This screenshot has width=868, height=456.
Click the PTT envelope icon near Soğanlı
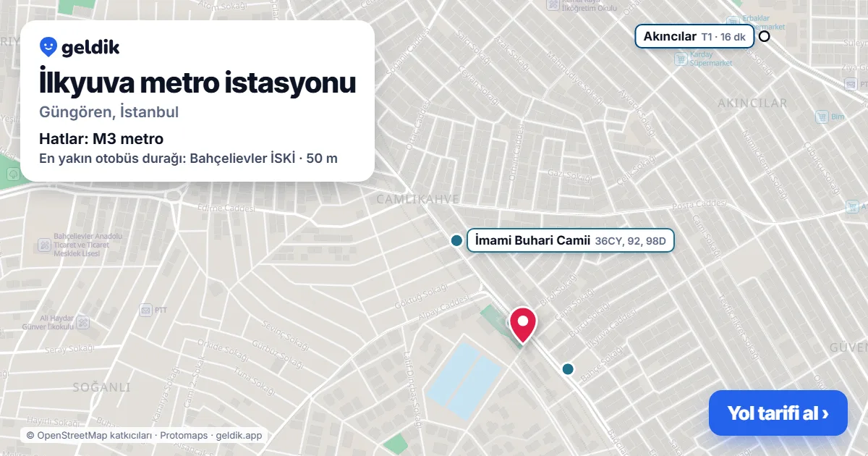(x=145, y=310)
